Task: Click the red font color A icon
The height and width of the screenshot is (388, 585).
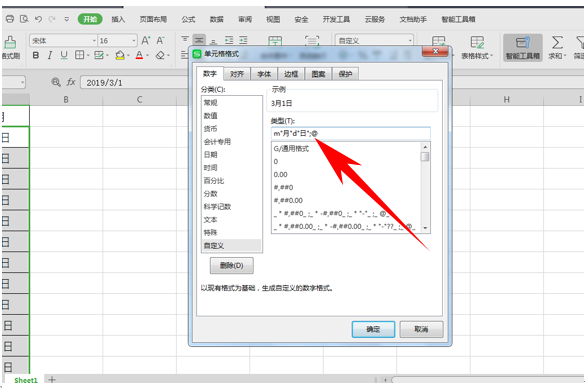Action: [139, 55]
